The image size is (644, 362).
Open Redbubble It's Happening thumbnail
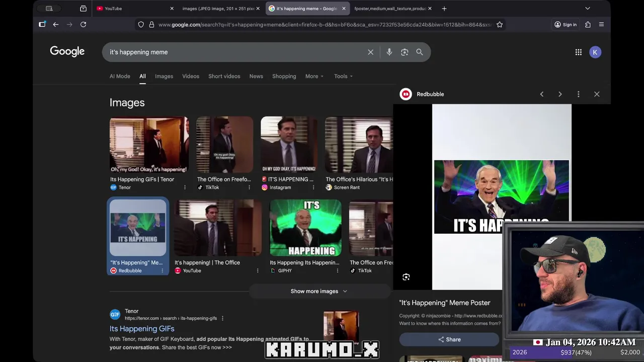[x=138, y=228]
